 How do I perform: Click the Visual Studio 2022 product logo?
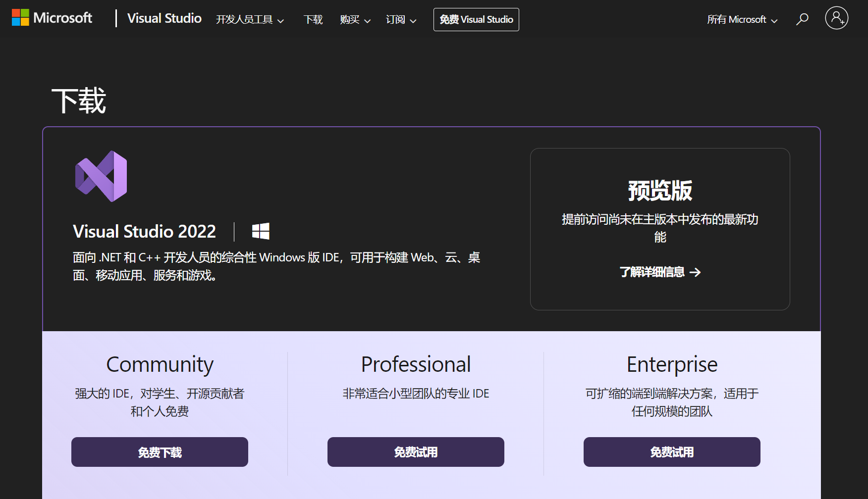(x=101, y=176)
